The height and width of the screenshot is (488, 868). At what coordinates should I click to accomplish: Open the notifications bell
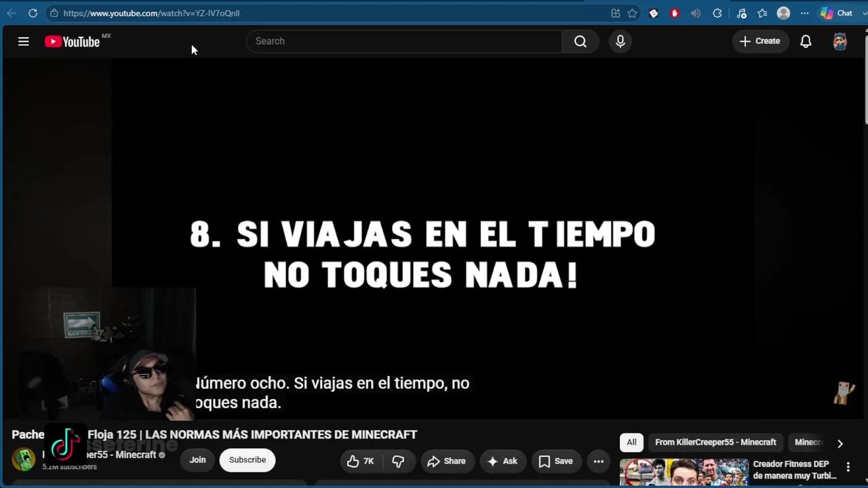coord(806,41)
